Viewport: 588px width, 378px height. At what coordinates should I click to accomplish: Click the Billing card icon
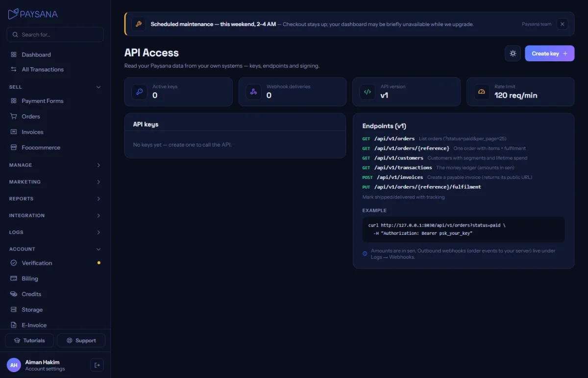click(13, 278)
